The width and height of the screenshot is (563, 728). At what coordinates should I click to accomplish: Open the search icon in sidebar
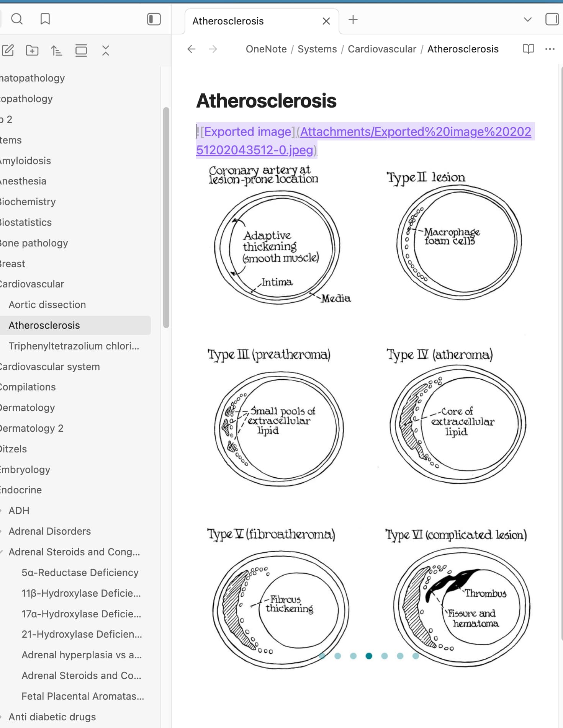coord(17,19)
